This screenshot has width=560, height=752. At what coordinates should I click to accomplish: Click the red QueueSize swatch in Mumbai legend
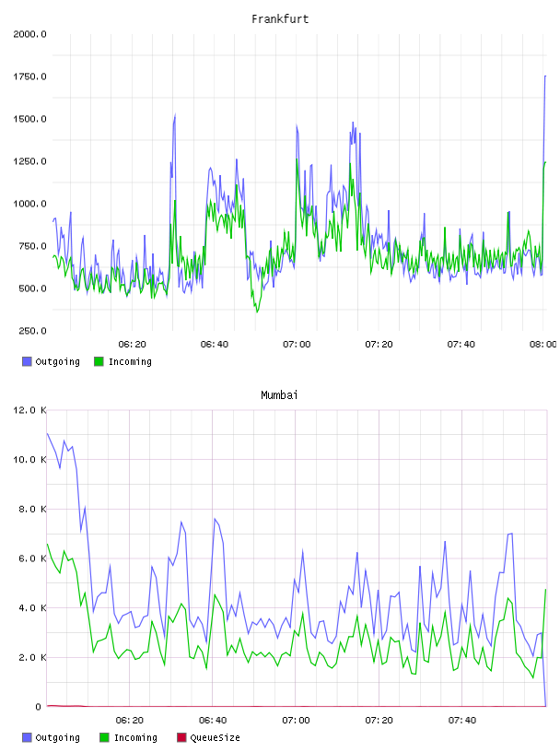tap(181, 737)
